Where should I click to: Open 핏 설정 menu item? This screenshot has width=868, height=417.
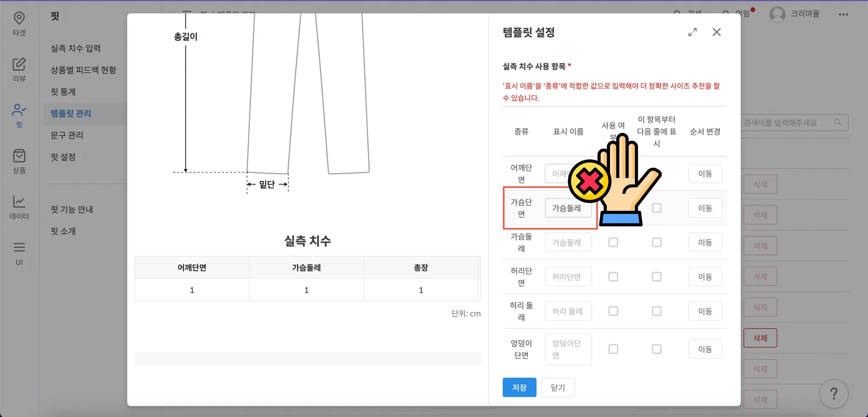[x=63, y=157]
